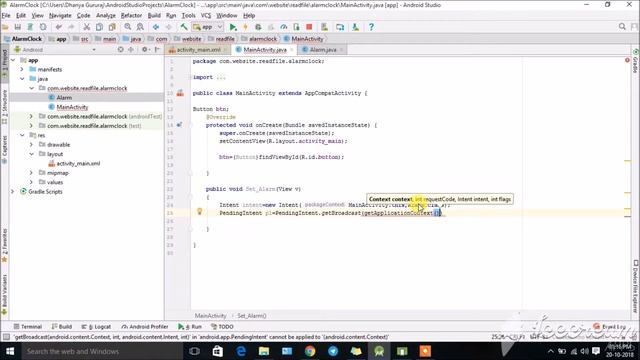The height and width of the screenshot is (360, 640).
Task: Switch to the activity_main.xml editor tab
Action: pyautogui.click(x=198, y=50)
